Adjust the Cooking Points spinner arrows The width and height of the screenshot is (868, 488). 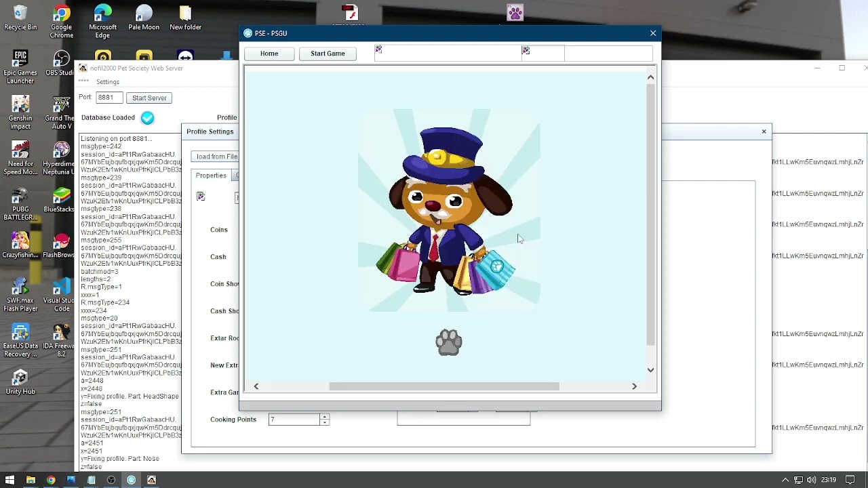click(324, 420)
